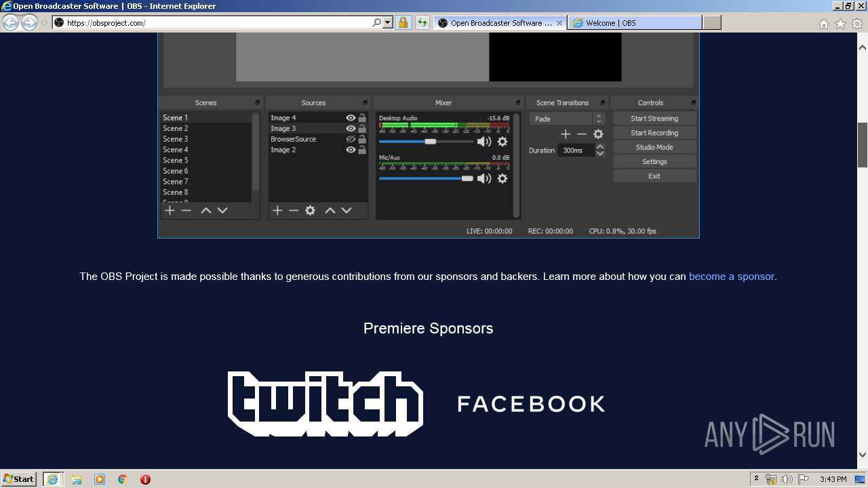The height and width of the screenshot is (488, 868).
Task: Undock the Controls panel with its corner icon
Action: 693,103
